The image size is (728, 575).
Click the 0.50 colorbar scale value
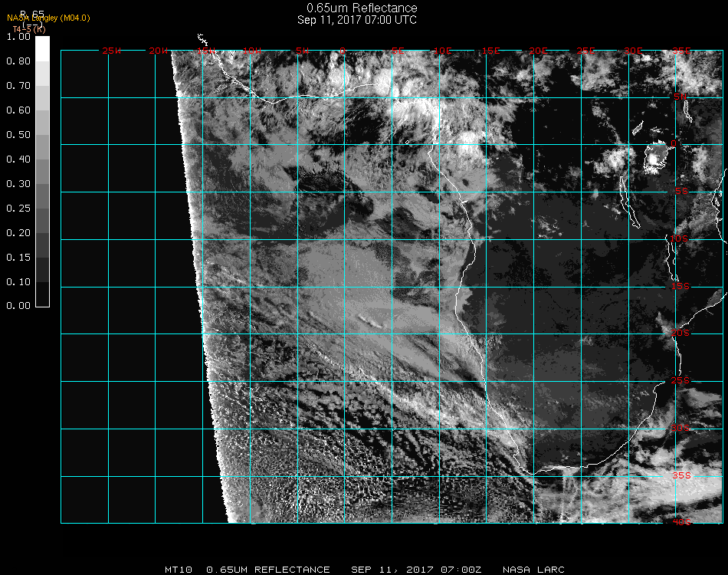pyautogui.click(x=18, y=135)
